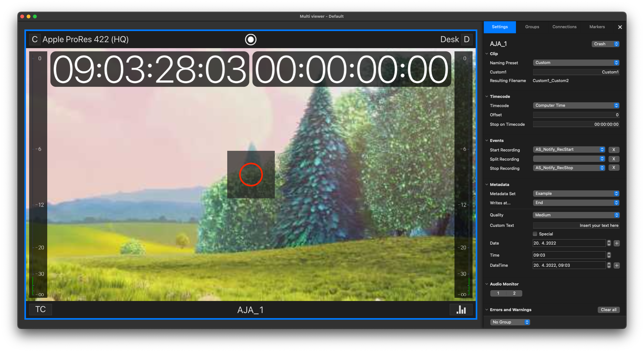Toggle audio monitor channel 2

point(514,293)
